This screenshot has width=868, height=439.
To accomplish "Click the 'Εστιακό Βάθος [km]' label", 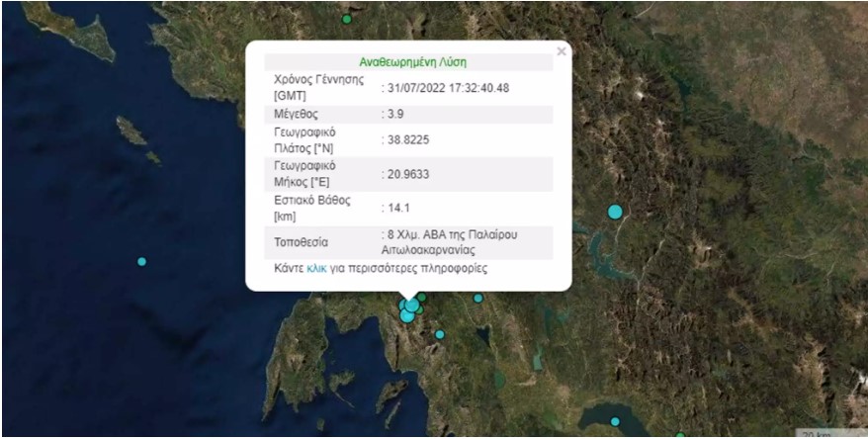I will pyautogui.click(x=312, y=209).
